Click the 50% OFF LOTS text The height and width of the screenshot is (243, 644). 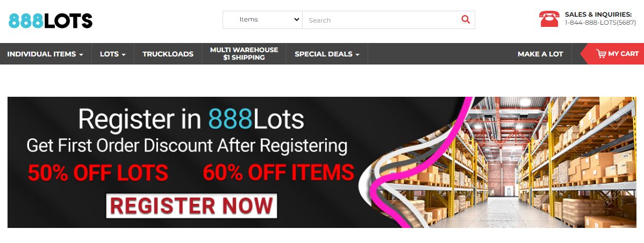click(x=98, y=173)
